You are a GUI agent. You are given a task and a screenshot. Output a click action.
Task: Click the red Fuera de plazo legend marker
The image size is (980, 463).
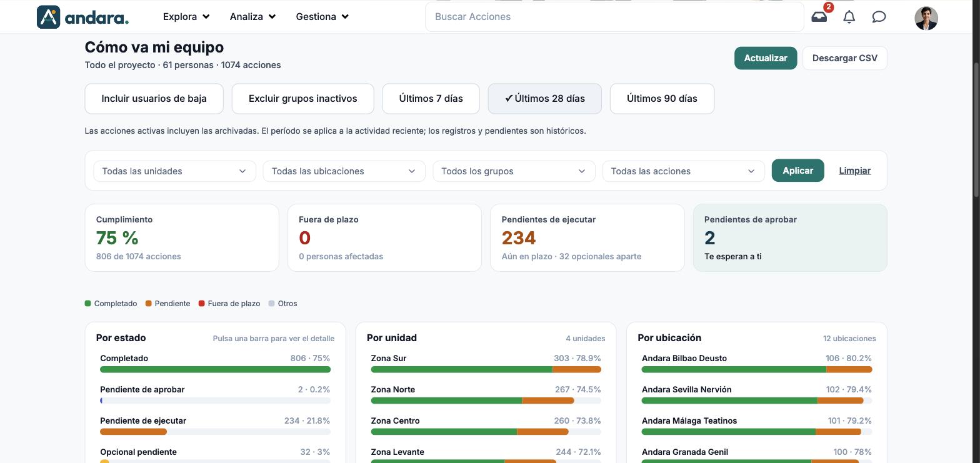click(x=201, y=304)
